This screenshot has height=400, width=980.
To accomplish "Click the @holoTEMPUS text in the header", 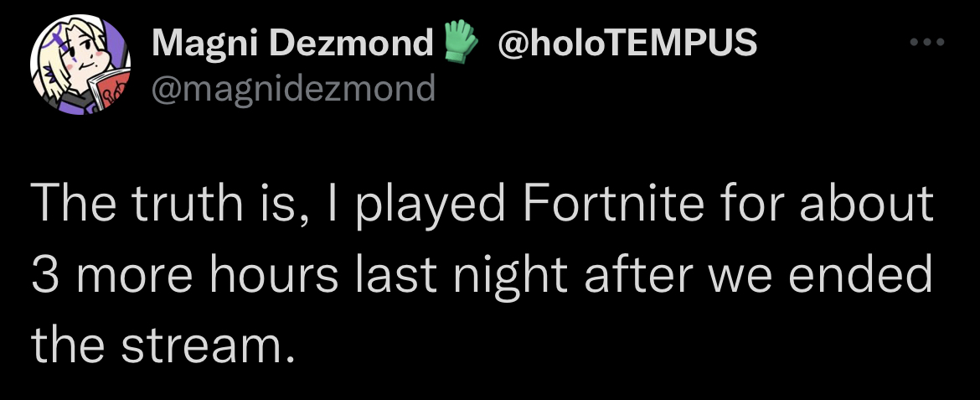I will point(627,43).
